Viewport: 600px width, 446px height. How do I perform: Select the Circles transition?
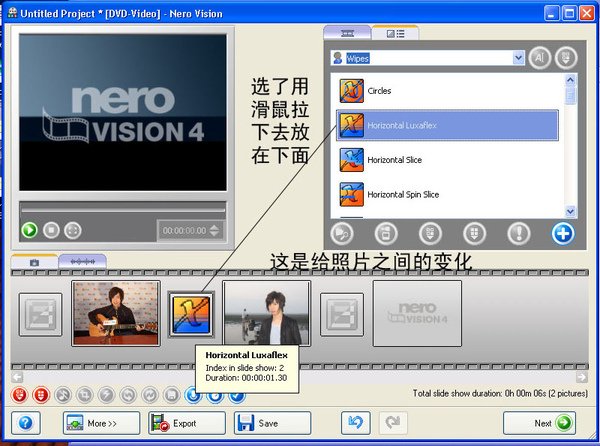(447, 91)
